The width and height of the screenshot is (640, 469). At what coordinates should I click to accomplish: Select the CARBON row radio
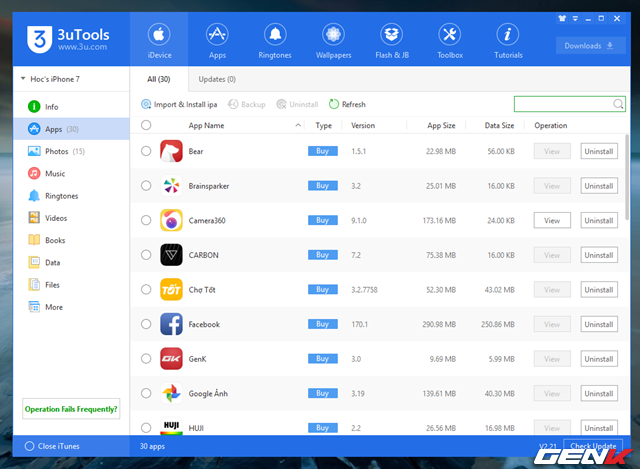click(146, 255)
